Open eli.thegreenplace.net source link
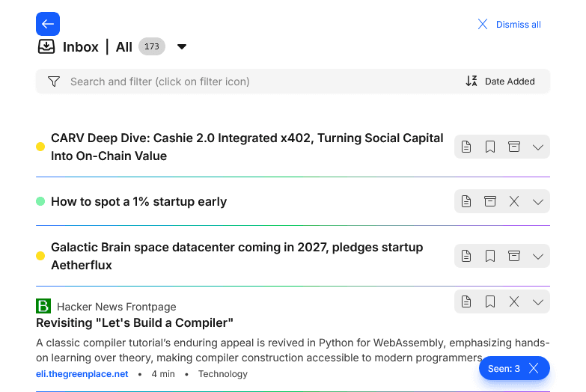Viewport: 586px width, 392px height. click(82, 374)
